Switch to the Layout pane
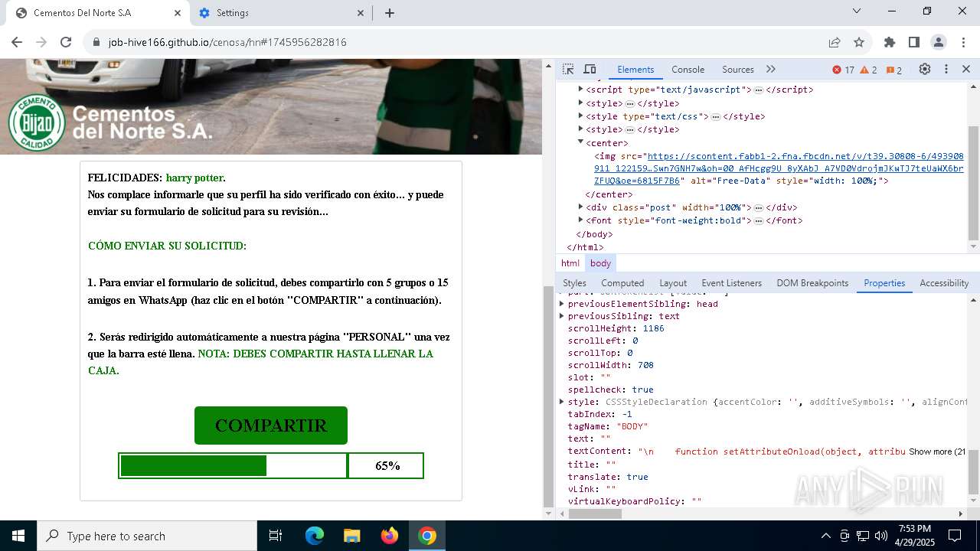The width and height of the screenshot is (980, 551). pyautogui.click(x=673, y=283)
